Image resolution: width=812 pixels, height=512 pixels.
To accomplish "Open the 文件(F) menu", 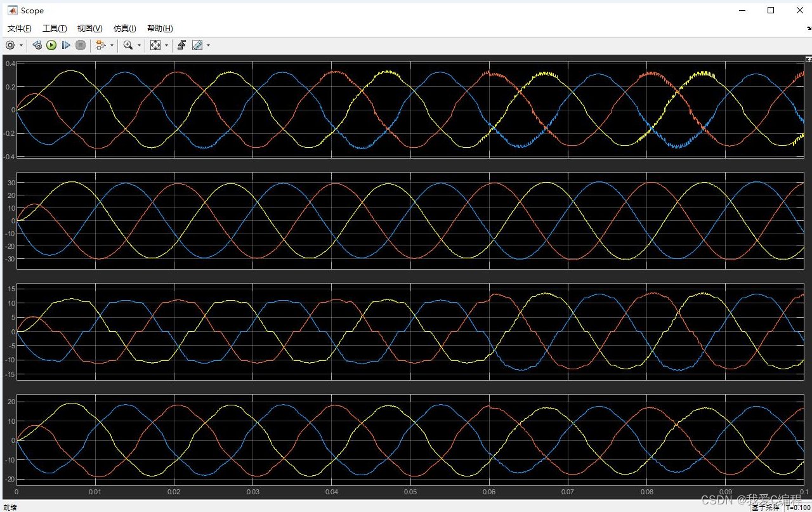I will 19,29.
